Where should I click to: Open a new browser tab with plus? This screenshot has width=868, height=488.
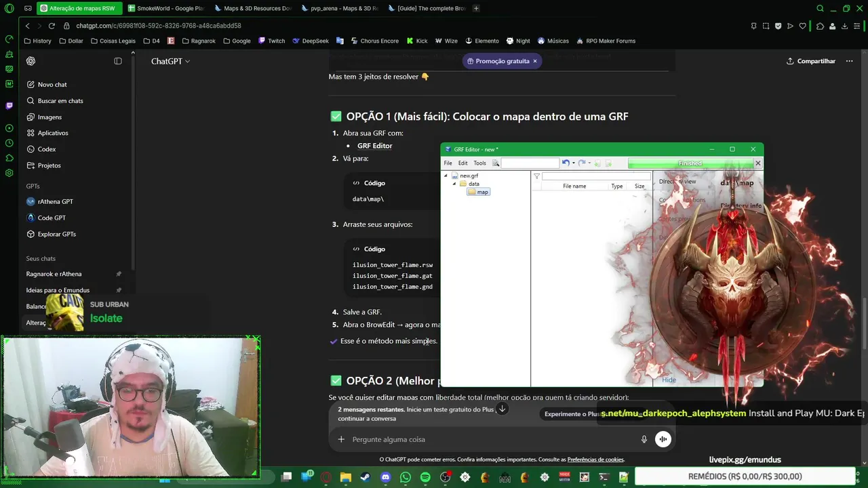click(476, 8)
